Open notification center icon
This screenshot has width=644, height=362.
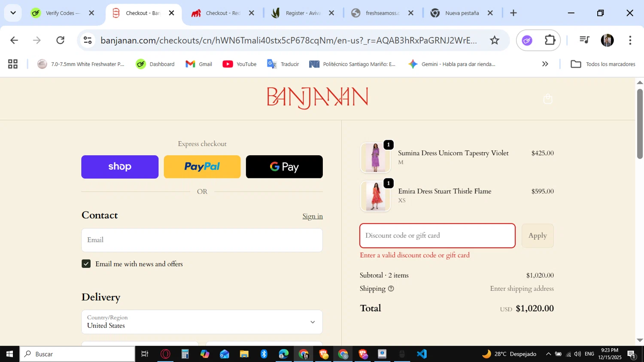click(631, 354)
